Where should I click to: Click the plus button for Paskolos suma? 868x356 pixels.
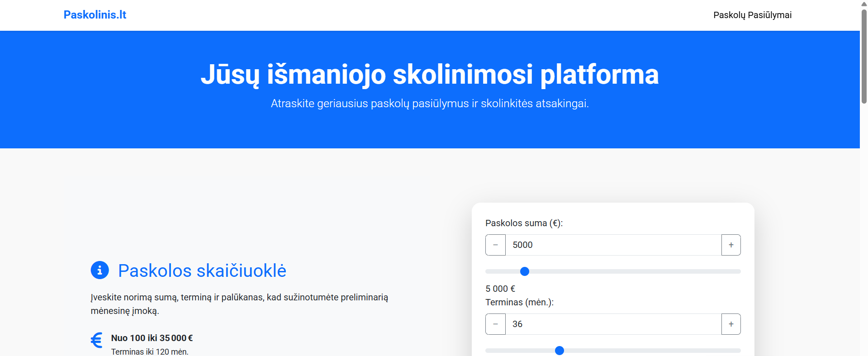click(x=731, y=245)
